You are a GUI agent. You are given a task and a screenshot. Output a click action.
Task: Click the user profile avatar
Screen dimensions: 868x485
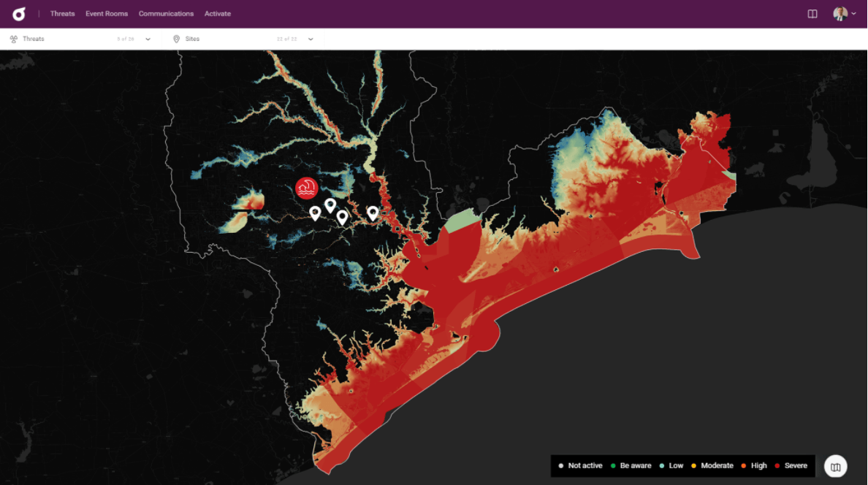pyautogui.click(x=840, y=14)
